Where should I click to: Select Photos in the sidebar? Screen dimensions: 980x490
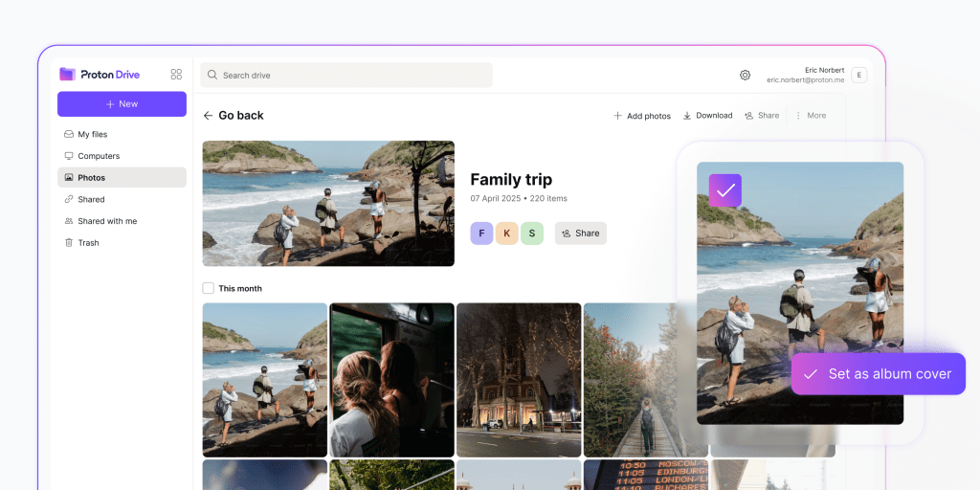pos(122,177)
